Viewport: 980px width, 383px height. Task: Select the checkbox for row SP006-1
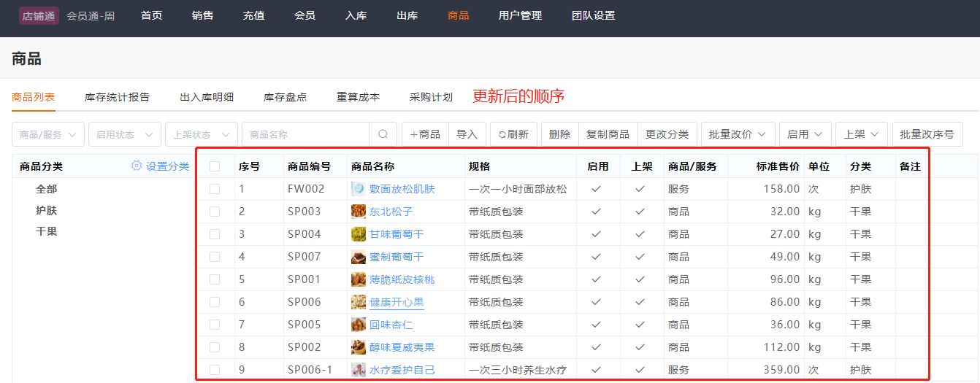215,370
